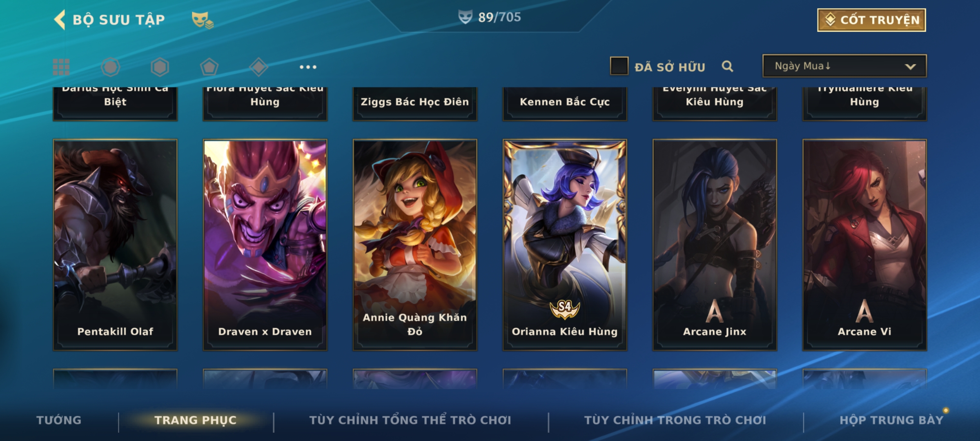
Task: Filter by the pentagon rarity tier icon
Action: click(x=209, y=67)
